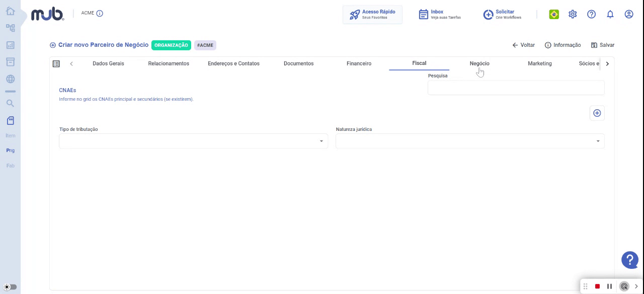Expand the Natureza jurídica dropdown

pyautogui.click(x=470, y=141)
